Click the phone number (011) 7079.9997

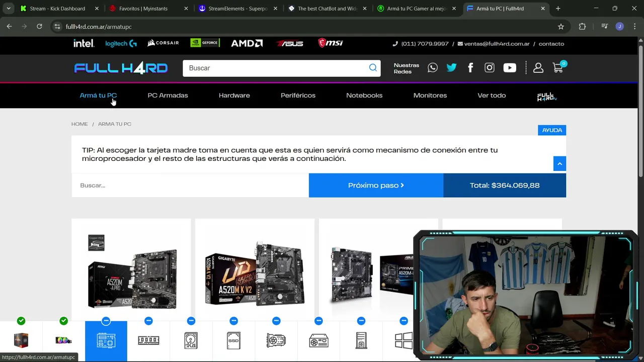click(425, 44)
